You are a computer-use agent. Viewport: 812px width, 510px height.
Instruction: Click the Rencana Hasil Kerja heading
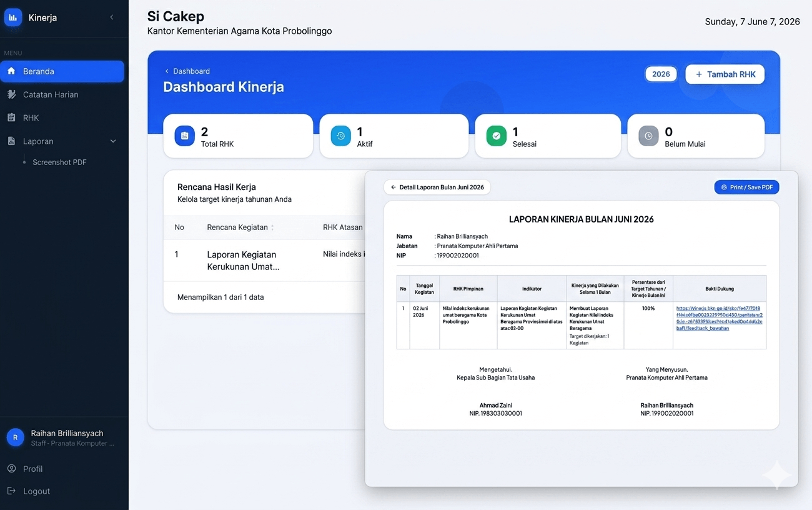(x=217, y=187)
